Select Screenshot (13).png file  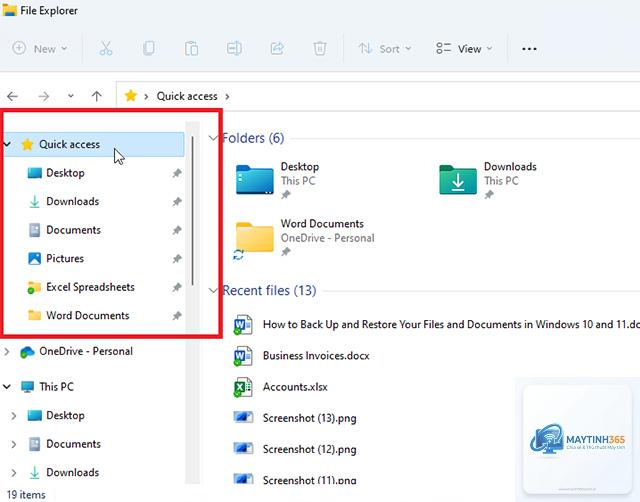[309, 418]
